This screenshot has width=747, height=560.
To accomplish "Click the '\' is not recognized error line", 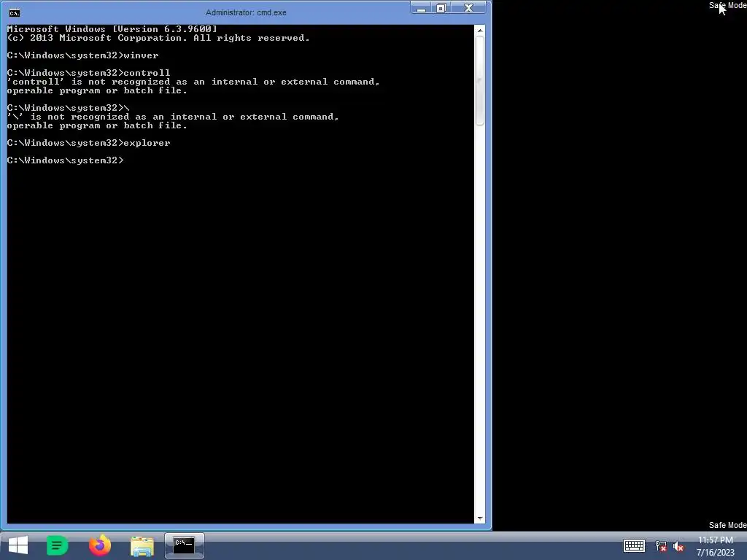I will (172, 117).
